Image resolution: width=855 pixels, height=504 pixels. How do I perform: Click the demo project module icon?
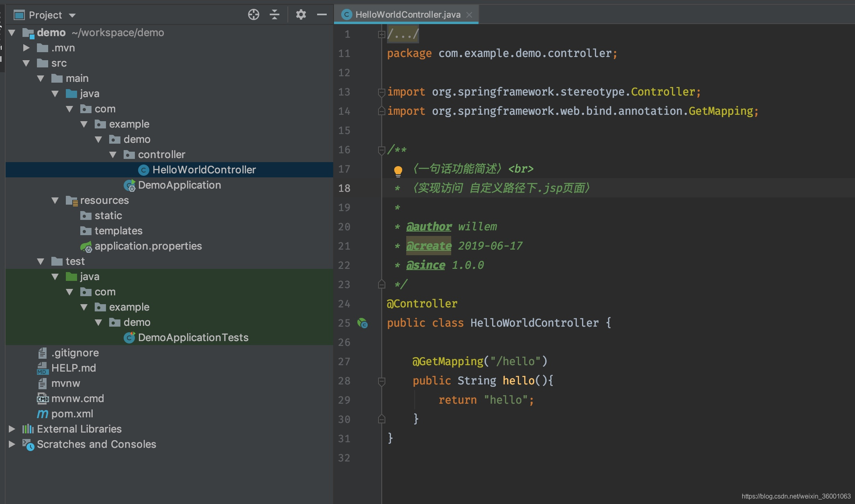click(x=28, y=33)
